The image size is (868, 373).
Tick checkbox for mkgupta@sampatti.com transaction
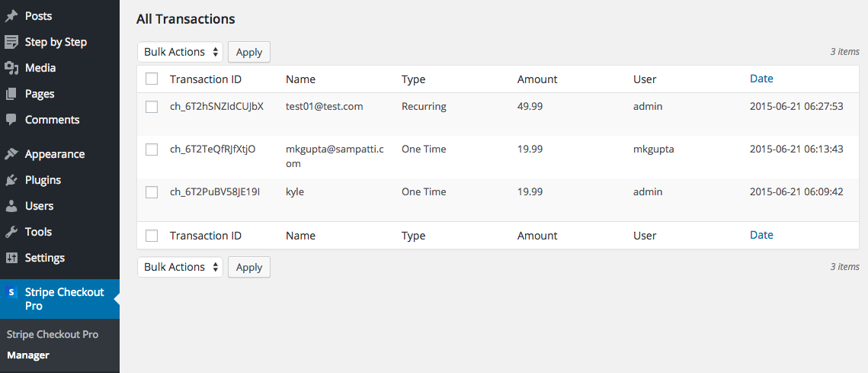tap(152, 150)
